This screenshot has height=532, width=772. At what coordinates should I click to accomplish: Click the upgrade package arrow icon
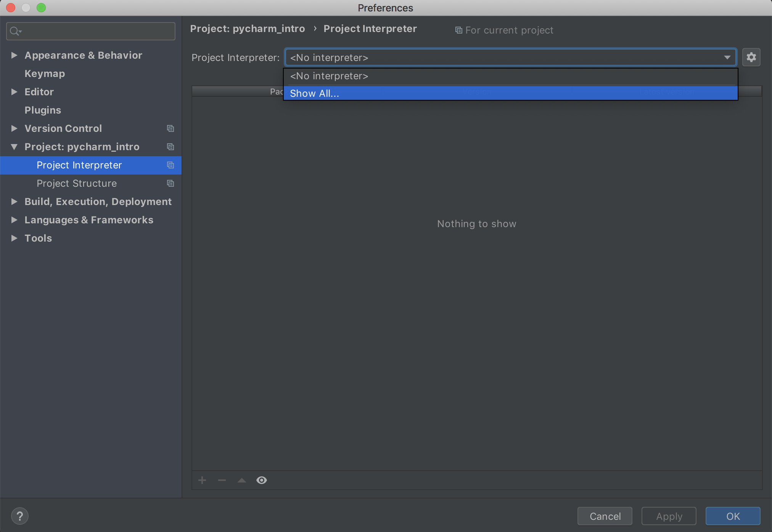click(241, 480)
